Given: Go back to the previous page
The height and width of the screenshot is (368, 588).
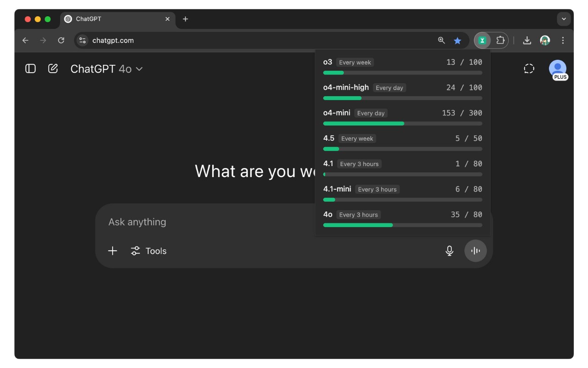Looking at the screenshot, I should tap(25, 40).
